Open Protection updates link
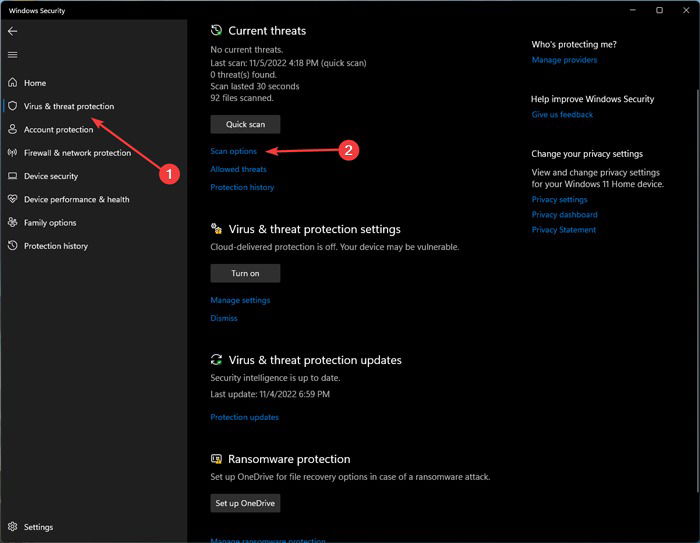Viewport: 700px width, 543px height. click(245, 417)
